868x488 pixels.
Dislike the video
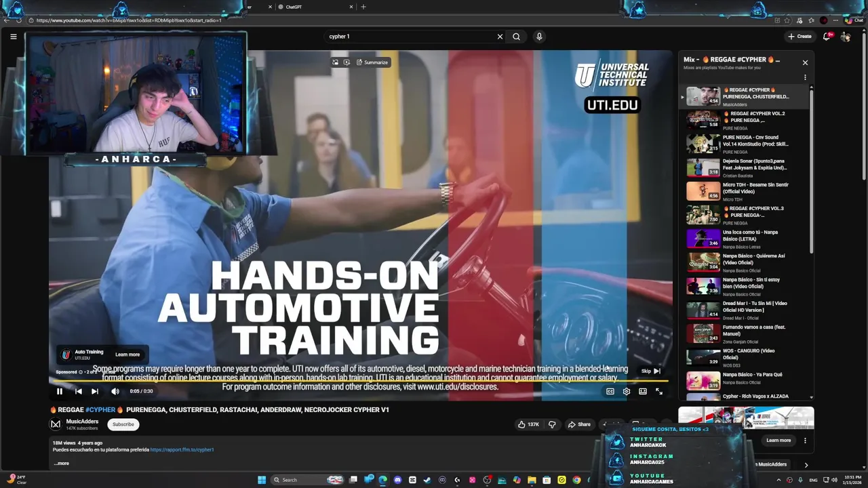pos(552,424)
